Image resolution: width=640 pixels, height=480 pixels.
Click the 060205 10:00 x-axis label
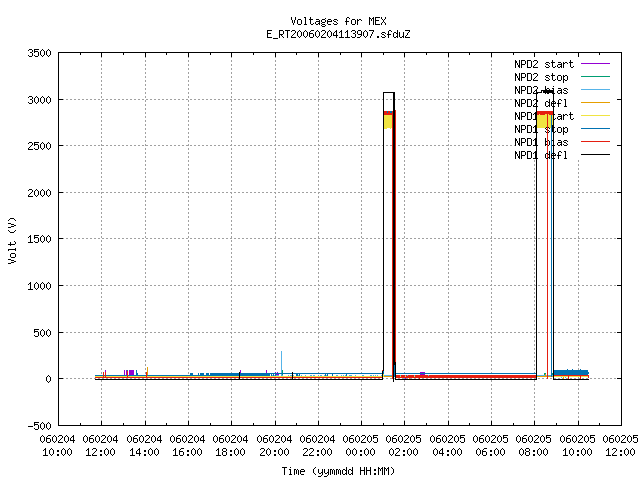[578, 446]
